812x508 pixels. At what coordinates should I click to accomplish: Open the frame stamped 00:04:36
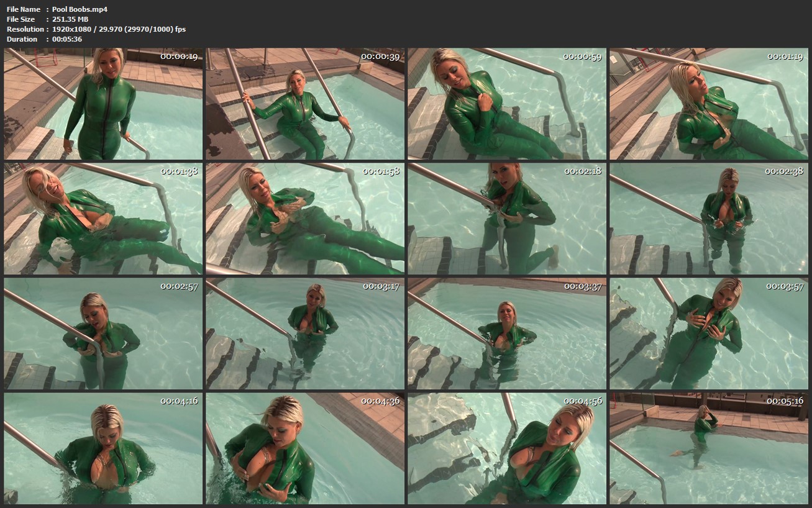(x=305, y=448)
